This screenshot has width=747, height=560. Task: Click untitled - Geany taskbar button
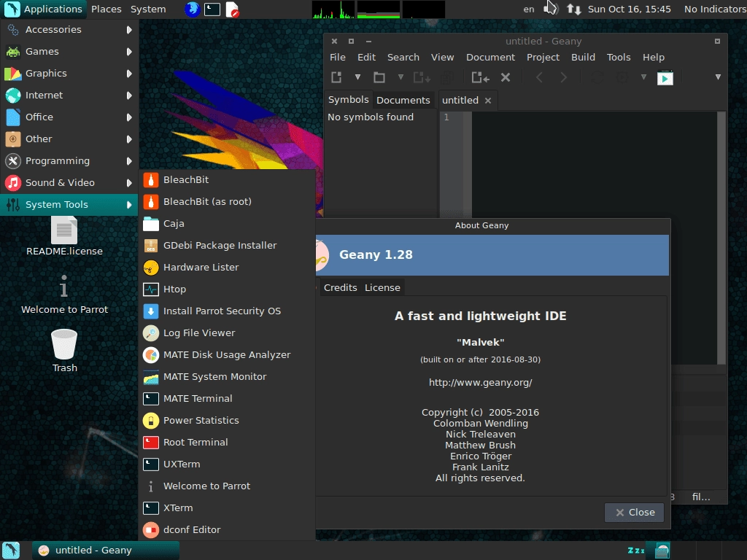click(106, 550)
